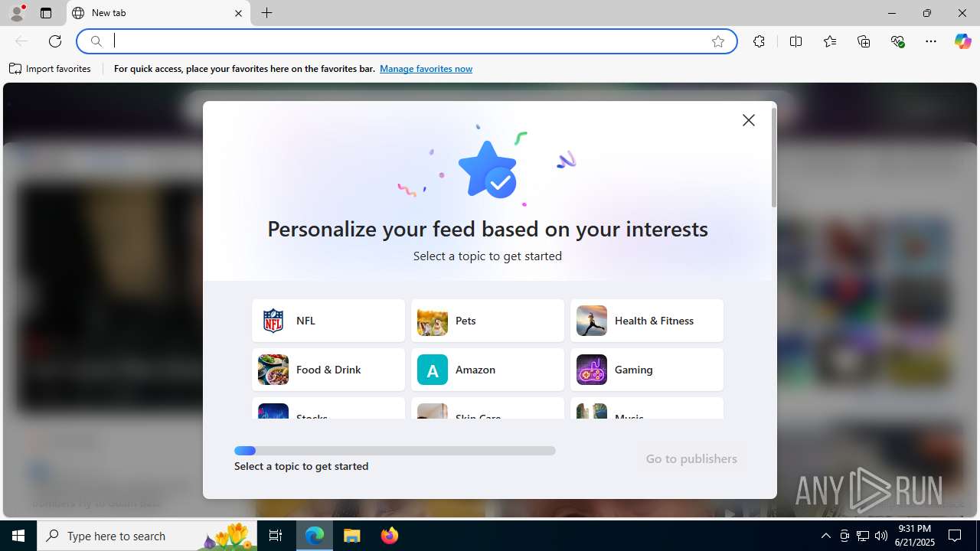Click the Amazon A icon
Image resolution: width=980 pixels, height=551 pixels.
pos(433,370)
